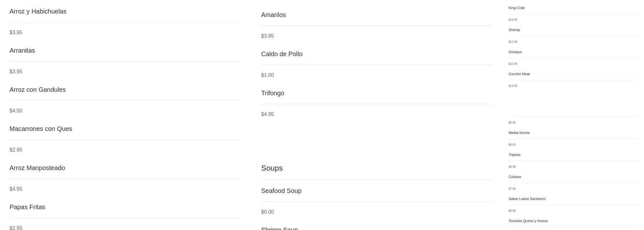Open the Trifongo menu item

click(272, 93)
